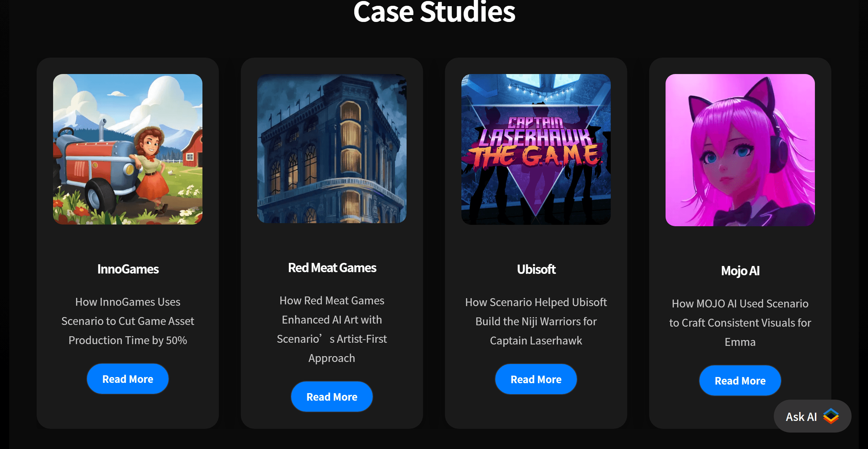Open the Ask AI chat widget
Image resolution: width=868 pixels, height=449 pixels.
pos(812,416)
